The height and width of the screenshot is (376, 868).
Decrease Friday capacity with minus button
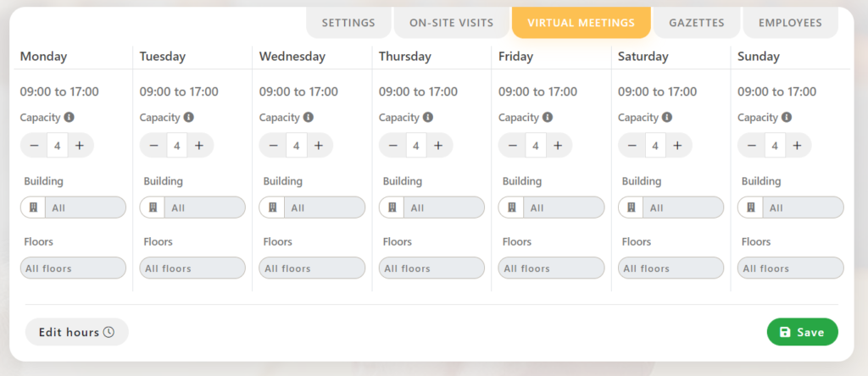point(513,146)
